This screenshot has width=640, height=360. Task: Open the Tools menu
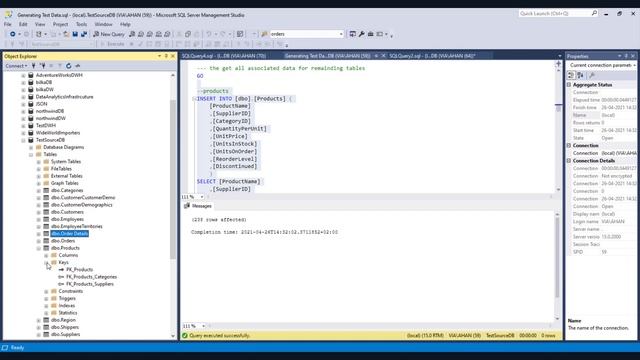(81, 24)
